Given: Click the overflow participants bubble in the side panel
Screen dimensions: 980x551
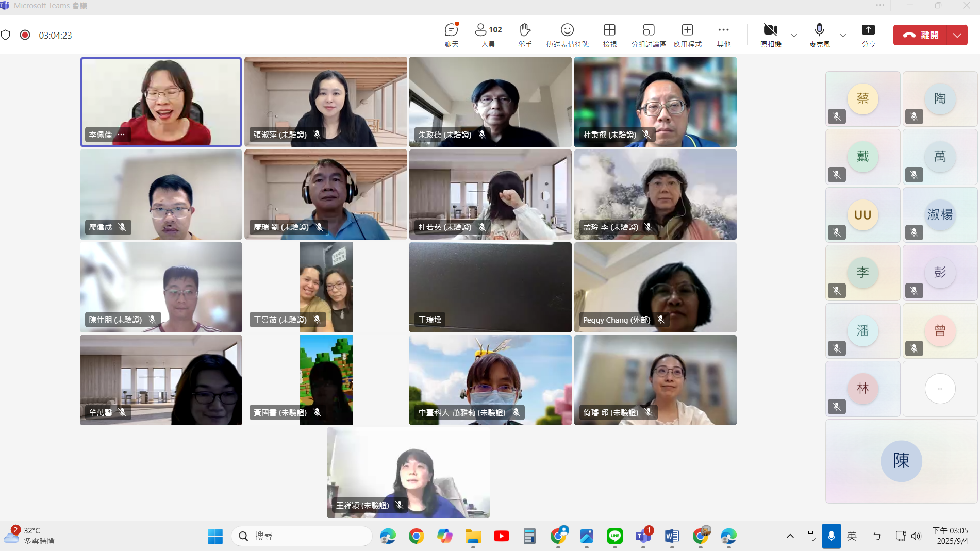Looking at the screenshot, I should 940,389.
